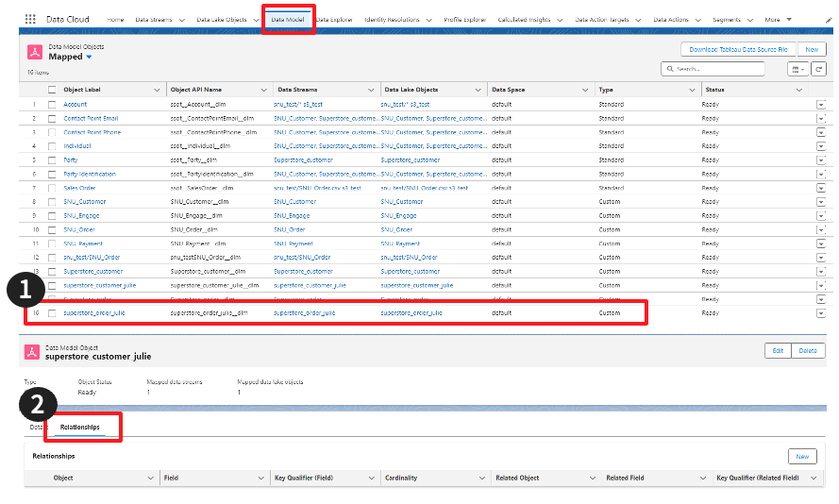Open the Segments tab

[727, 20]
